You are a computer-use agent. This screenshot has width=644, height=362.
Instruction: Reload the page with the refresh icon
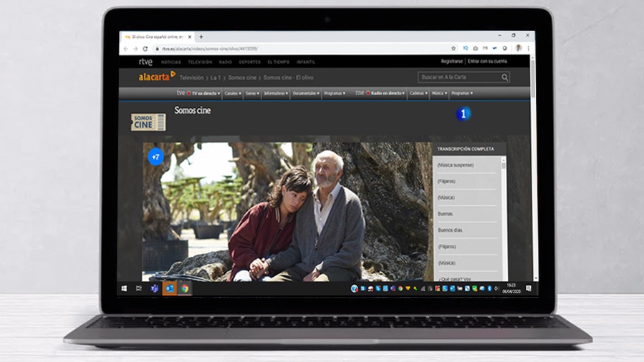coord(145,49)
